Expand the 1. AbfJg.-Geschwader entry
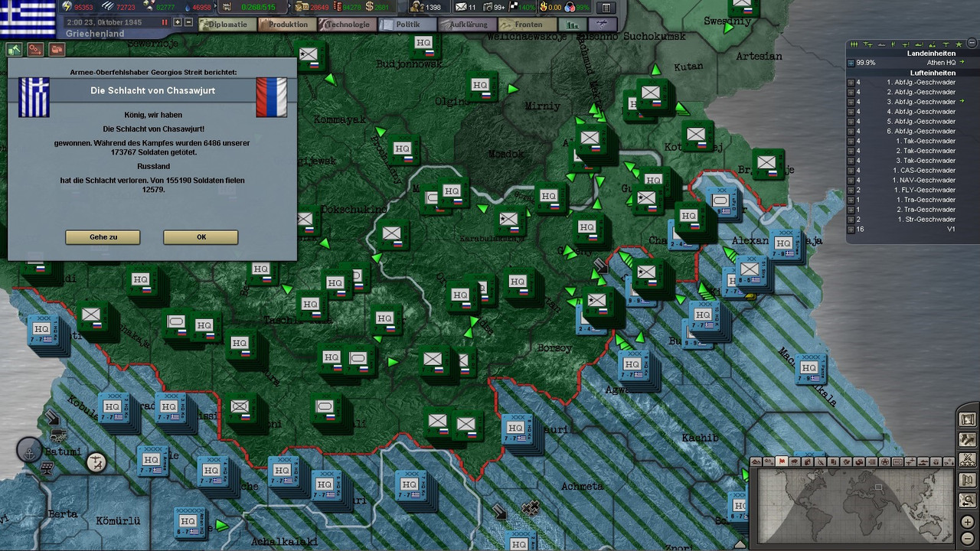The width and height of the screenshot is (980, 551). point(851,82)
